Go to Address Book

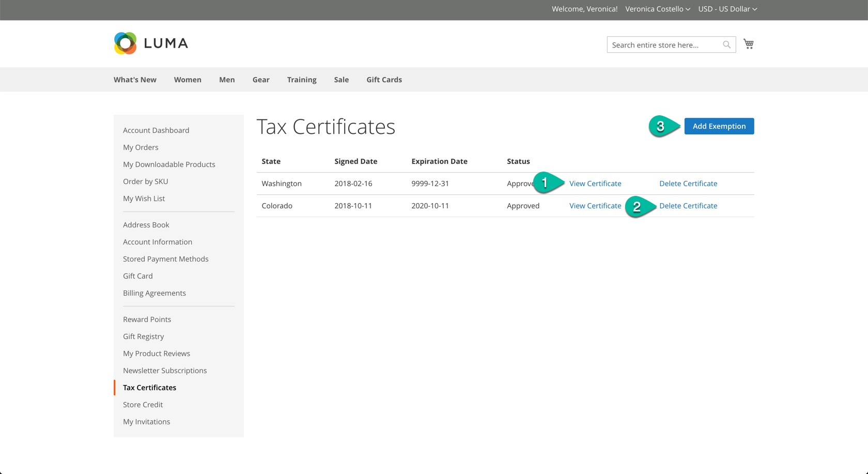click(x=146, y=225)
